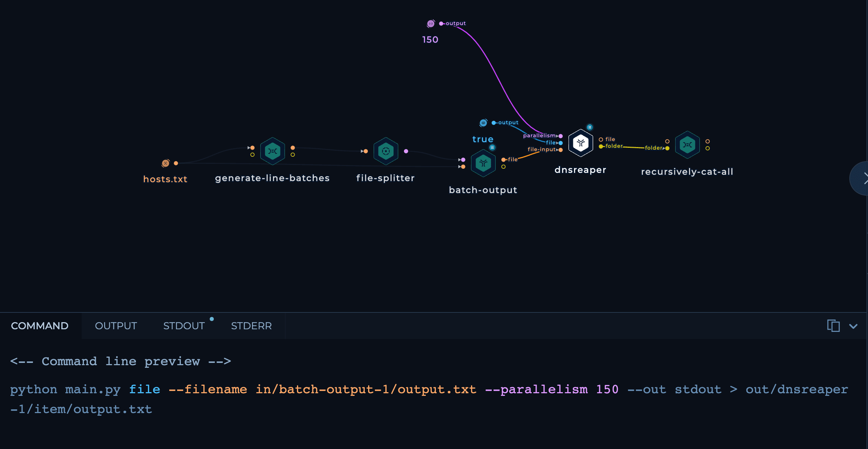Image resolution: width=868 pixels, height=449 pixels.
Task: Click the 150 node output port
Action: click(x=441, y=24)
